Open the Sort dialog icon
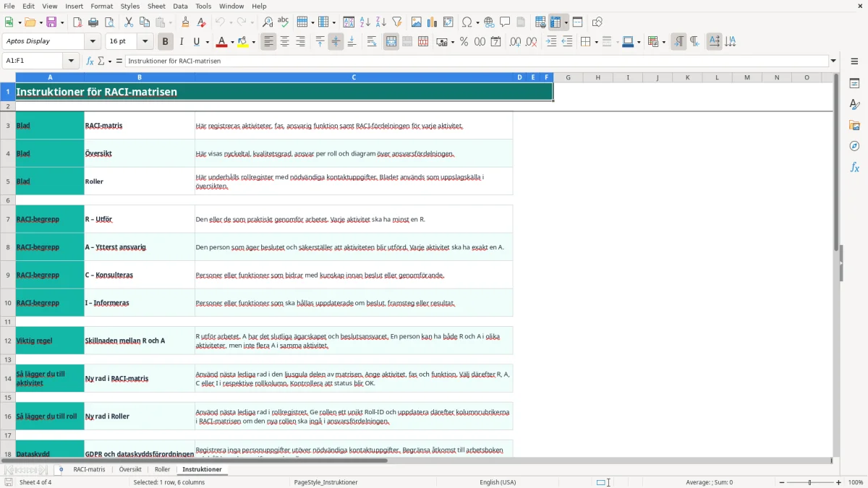 pos(349,22)
